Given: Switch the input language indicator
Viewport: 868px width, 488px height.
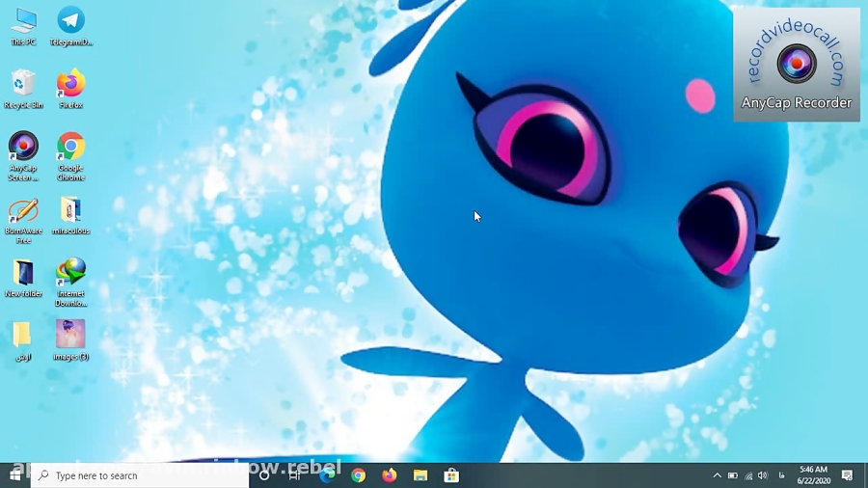Looking at the screenshot, I should tap(781, 475).
